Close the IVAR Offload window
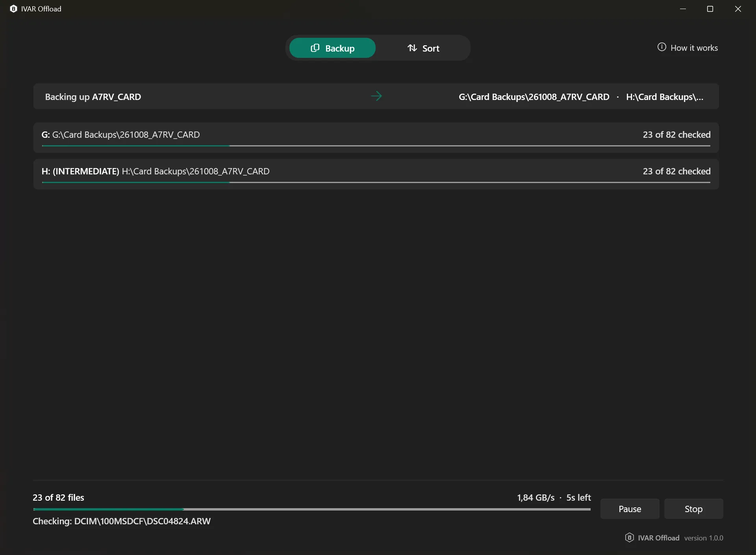Screen dimensions: 756x555 click(x=738, y=9)
